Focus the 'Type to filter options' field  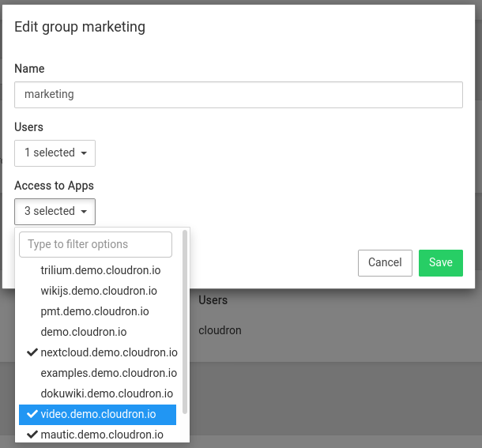(96, 244)
